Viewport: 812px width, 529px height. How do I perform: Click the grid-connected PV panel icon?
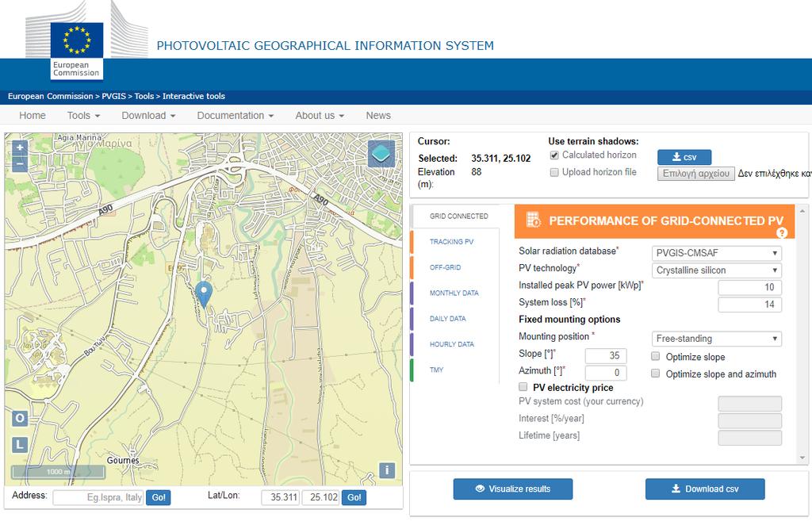[534, 220]
